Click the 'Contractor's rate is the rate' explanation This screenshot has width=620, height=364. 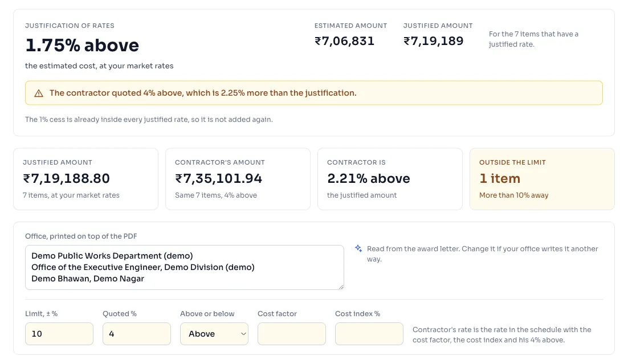[x=502, y=335]
